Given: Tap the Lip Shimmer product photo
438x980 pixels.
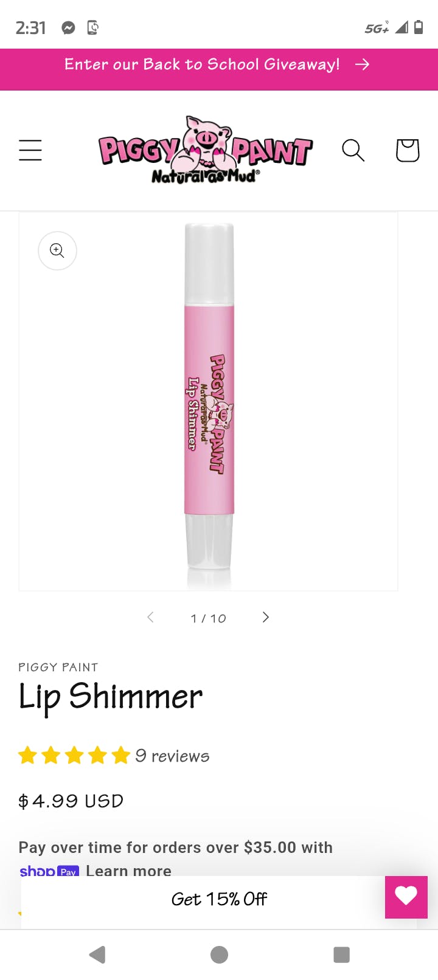Looking at the screenshot, I should pyautogui.click(x=209, y=401).
